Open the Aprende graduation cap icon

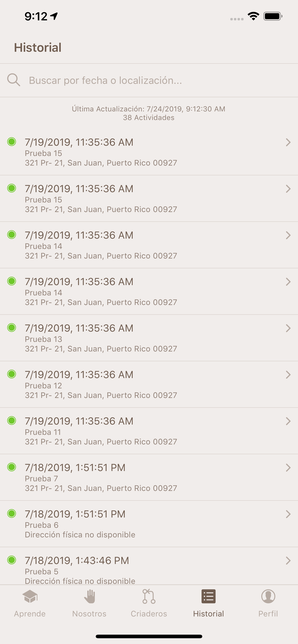[x=30, y=597]
